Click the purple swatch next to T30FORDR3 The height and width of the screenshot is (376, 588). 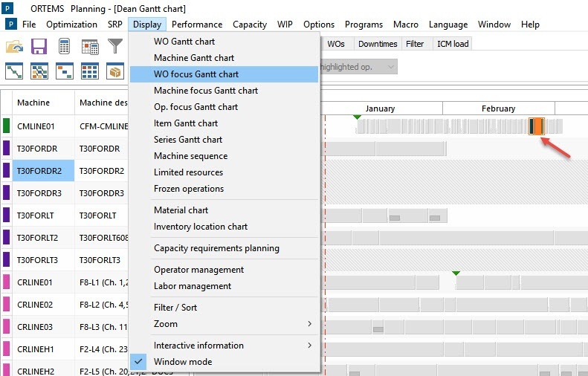point(6,192)
